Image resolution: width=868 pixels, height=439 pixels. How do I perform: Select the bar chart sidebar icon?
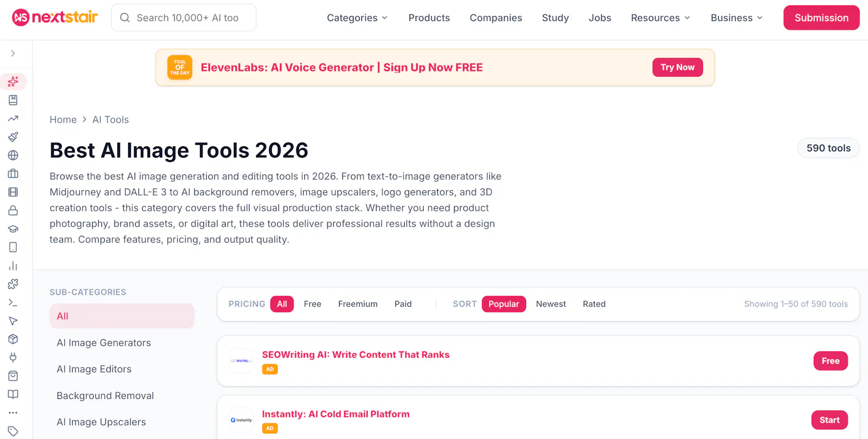coord(13,266)
